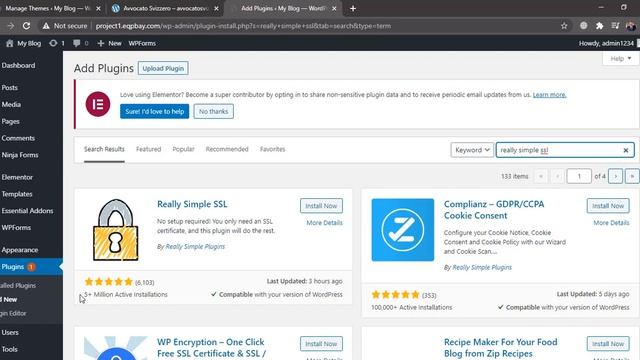Open Essential Addons in the sidebar
This screenshot has width=640, height=360.
(27, 211)
